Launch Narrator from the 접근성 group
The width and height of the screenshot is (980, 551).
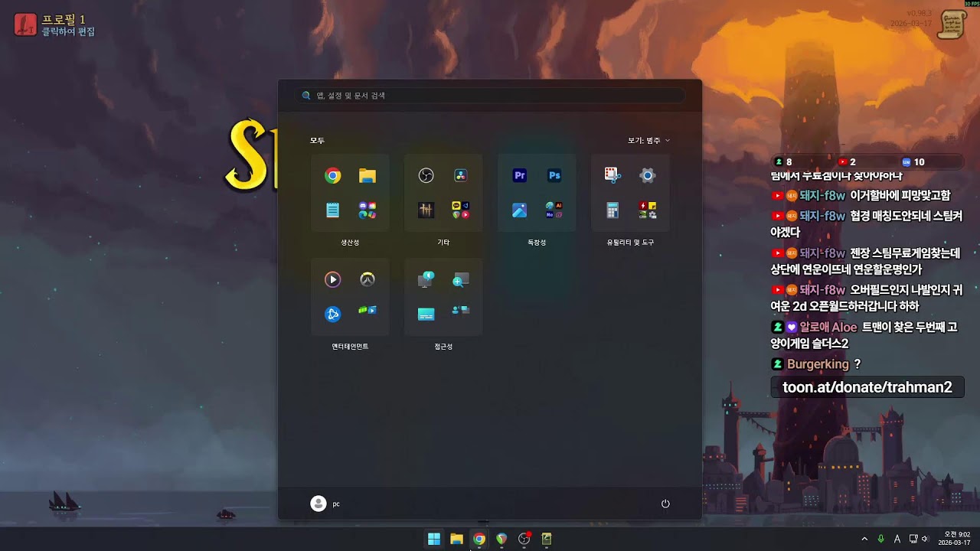pyautogui.click(x=426, y=280)
